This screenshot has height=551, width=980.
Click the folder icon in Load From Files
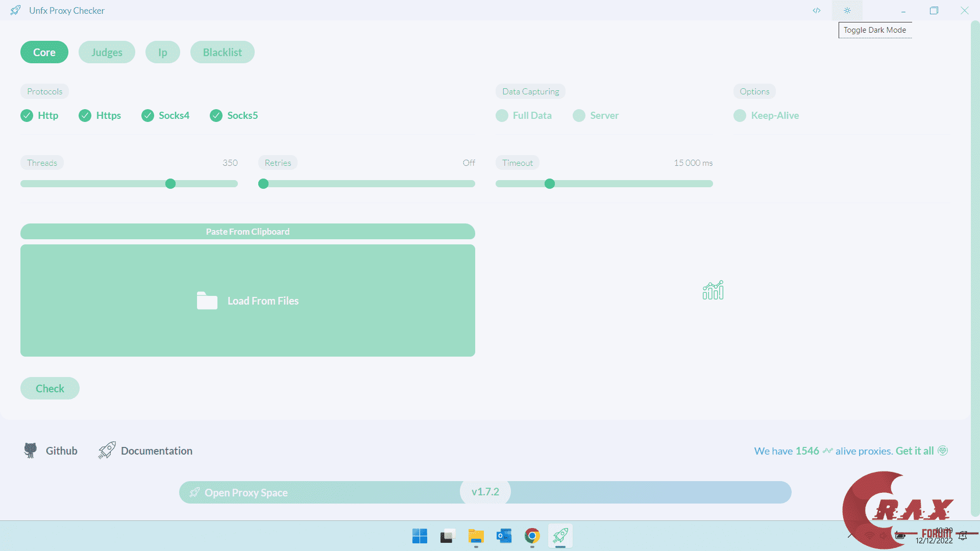pyautogui.click(x=207, y=301)
